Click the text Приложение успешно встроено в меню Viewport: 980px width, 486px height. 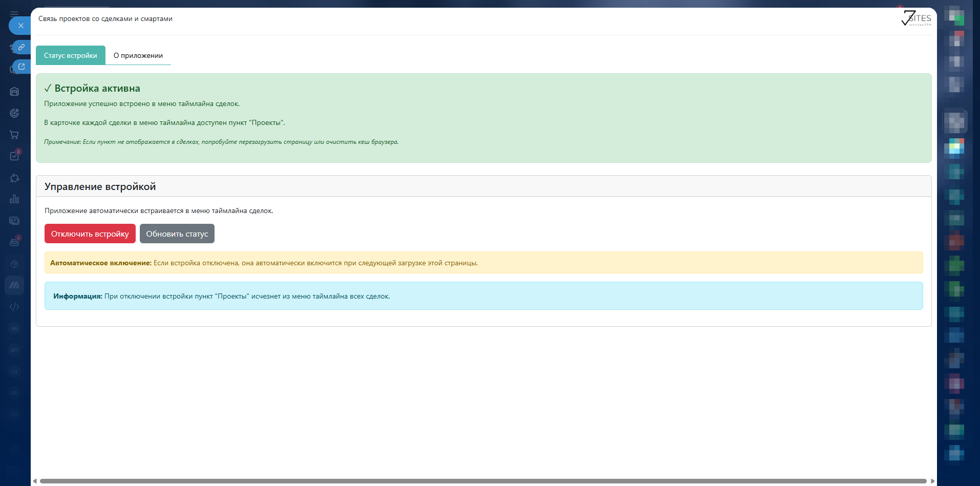(x=142, y=103)
